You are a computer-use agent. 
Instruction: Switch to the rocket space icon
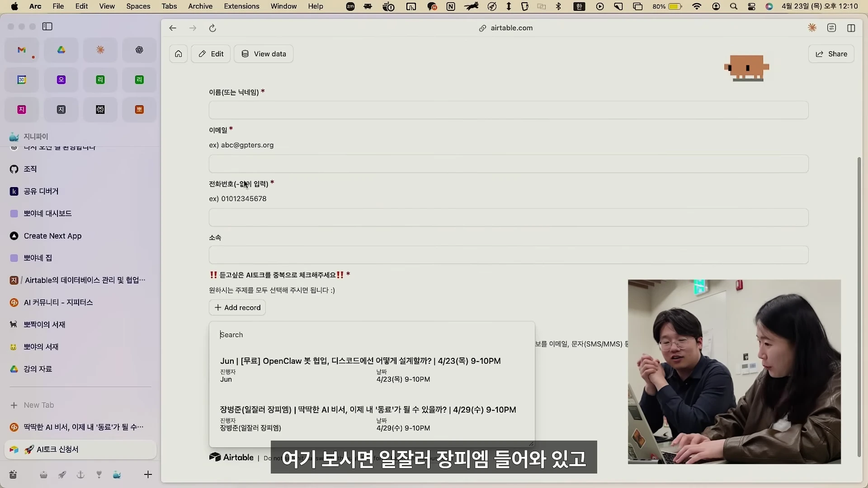[62, 474]
